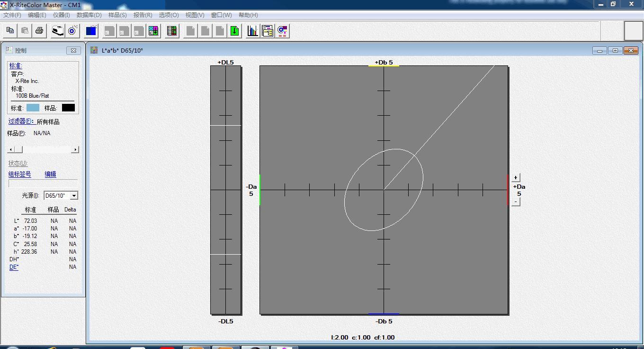Open the 选项(O) menu
This screenshot has height=349, width=644.
169,15
